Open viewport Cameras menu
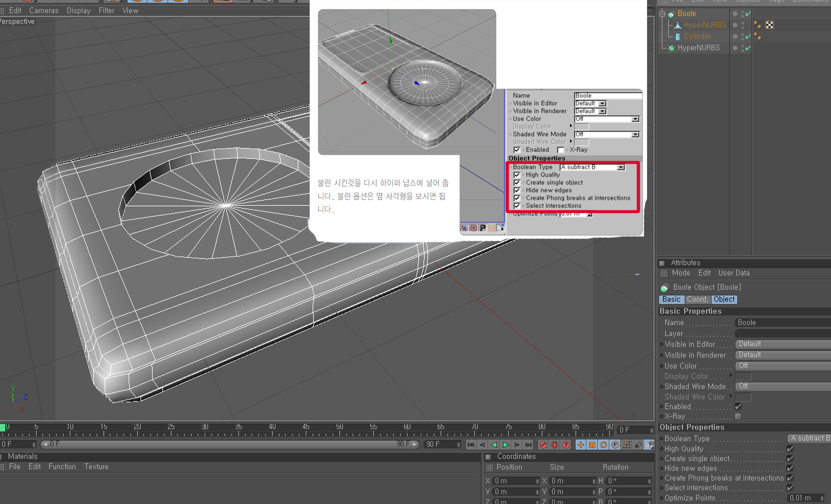Image resolution: width=831 pixels, height=504 pixels. pyautogui.click(x=44, y=10)
